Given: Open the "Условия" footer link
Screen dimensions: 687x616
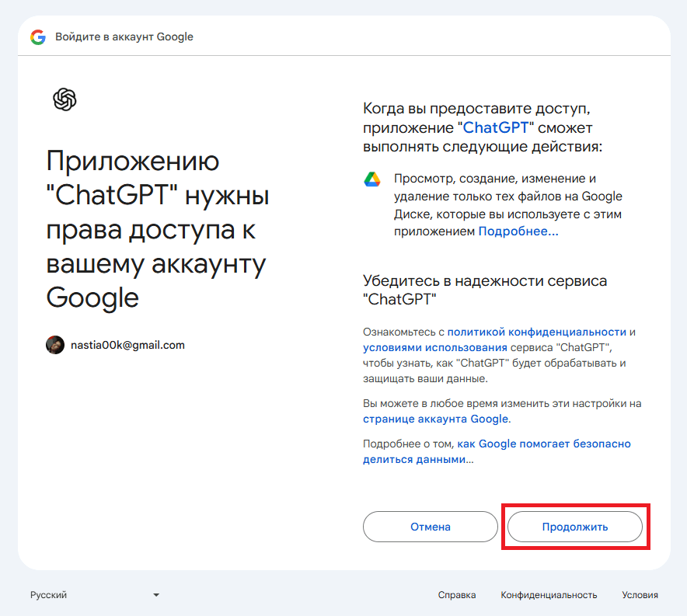Looking at the screenshot, I should point(640,595).
